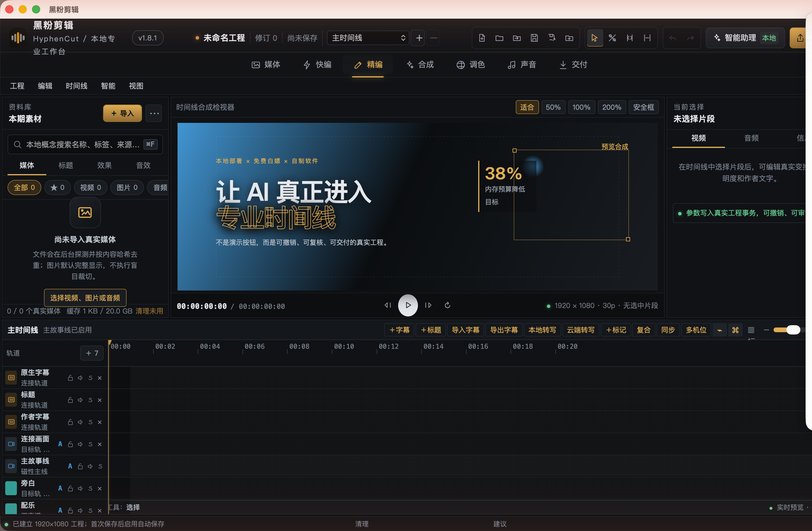812x531 pixels.
Task: Select the 效果 library tab
Action: (104, 166)
